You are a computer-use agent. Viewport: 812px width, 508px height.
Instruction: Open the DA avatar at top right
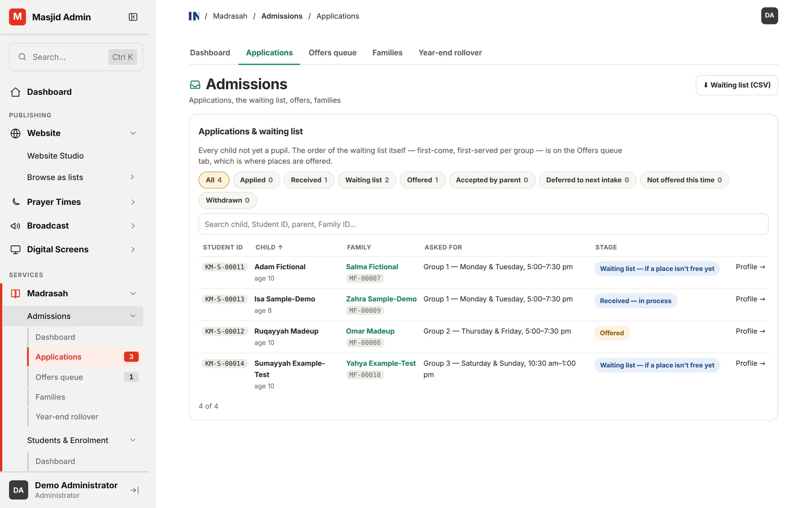point(769,16)
